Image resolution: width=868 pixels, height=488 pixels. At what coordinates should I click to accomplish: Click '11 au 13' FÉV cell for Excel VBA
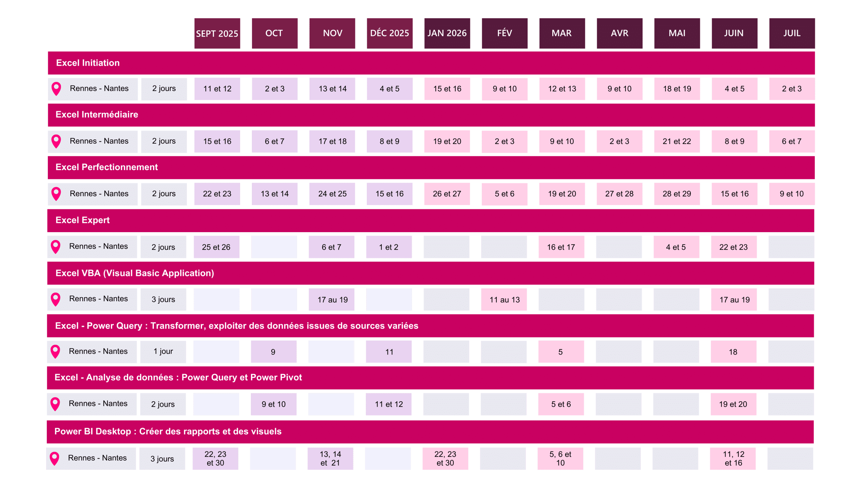(504, 300)
